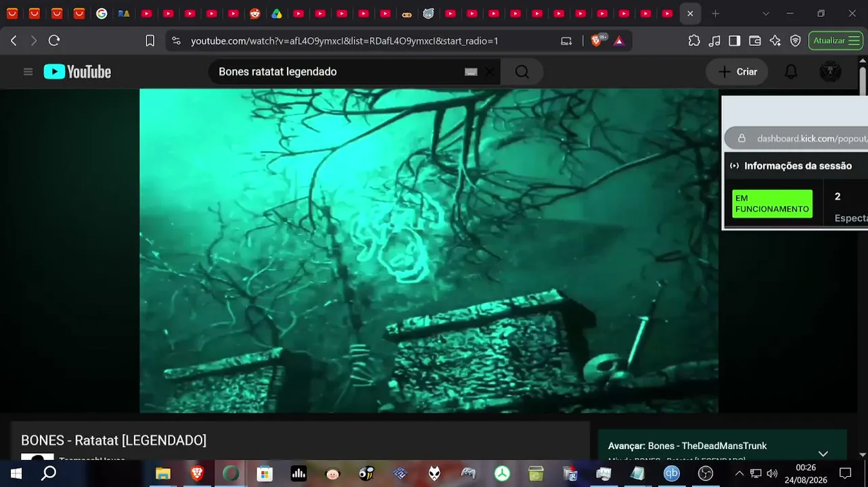
Task: Switch to the Google tab
Action: click(101, 14)
